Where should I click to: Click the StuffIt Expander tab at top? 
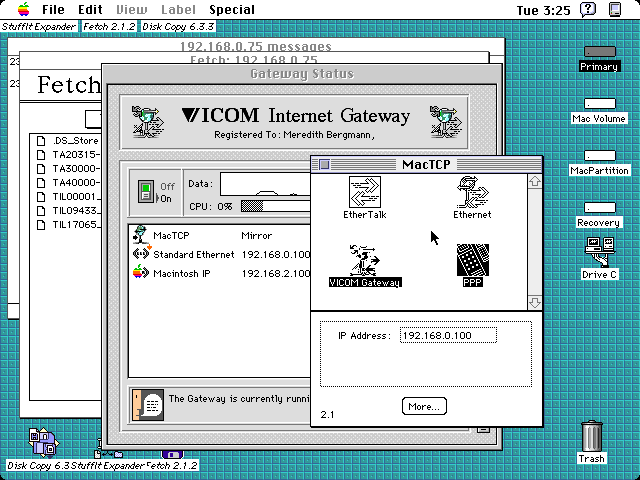[x=38, y=27]
